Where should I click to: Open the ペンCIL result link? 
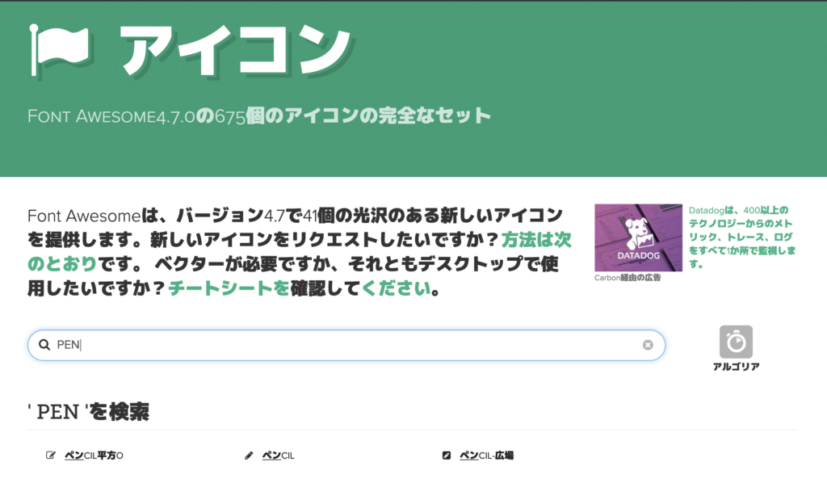point(279,456)
